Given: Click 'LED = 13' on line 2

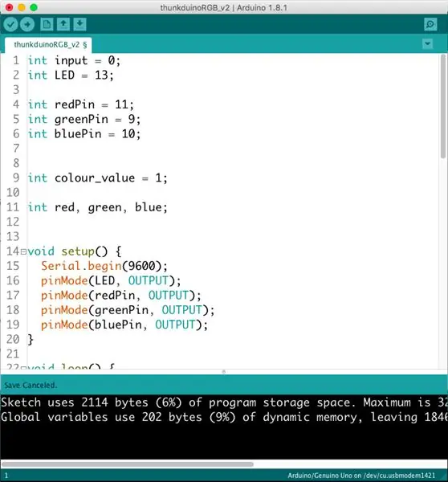Looking at the screenshot, I should 81,76.
